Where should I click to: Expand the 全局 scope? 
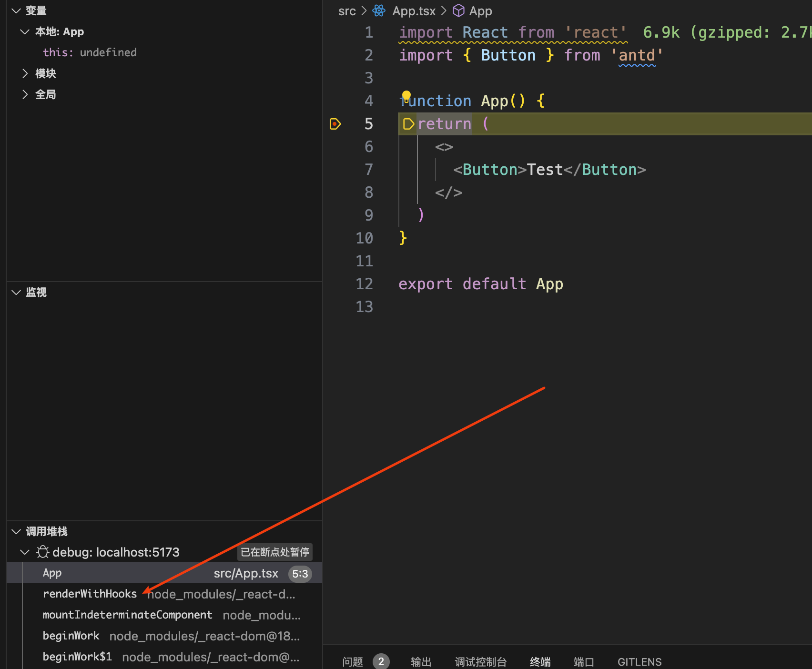pos(25,94)
